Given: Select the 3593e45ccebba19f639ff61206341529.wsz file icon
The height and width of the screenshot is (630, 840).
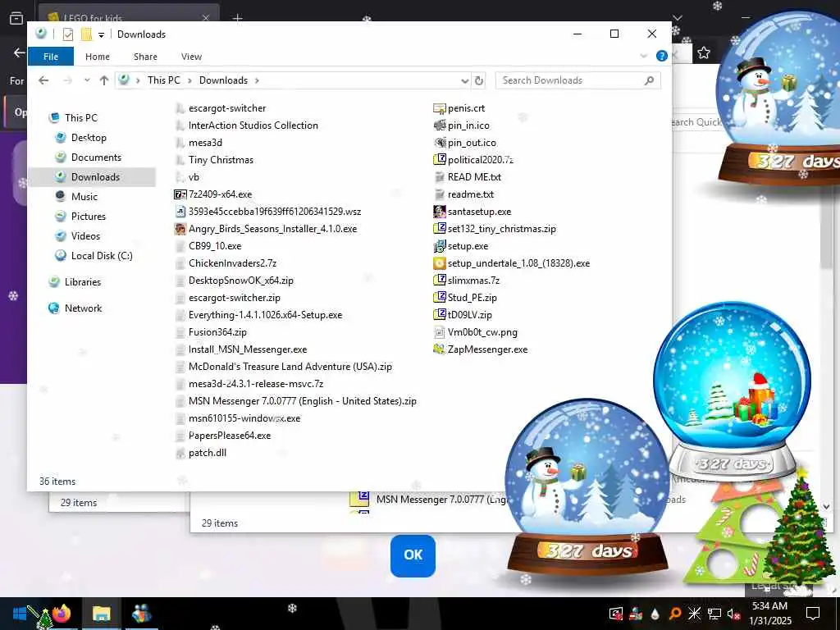Looking at the screenshot, I should [x=180, y=212].
